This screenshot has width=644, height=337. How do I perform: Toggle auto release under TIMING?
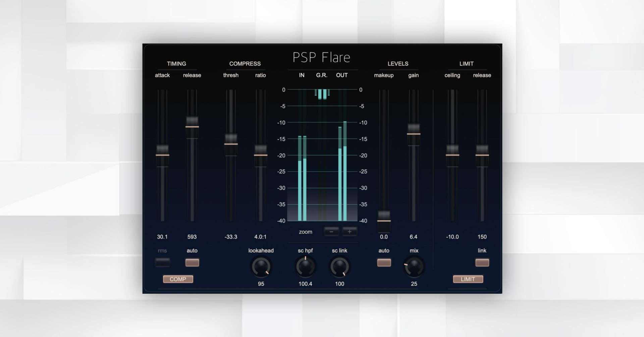(192, 262)
